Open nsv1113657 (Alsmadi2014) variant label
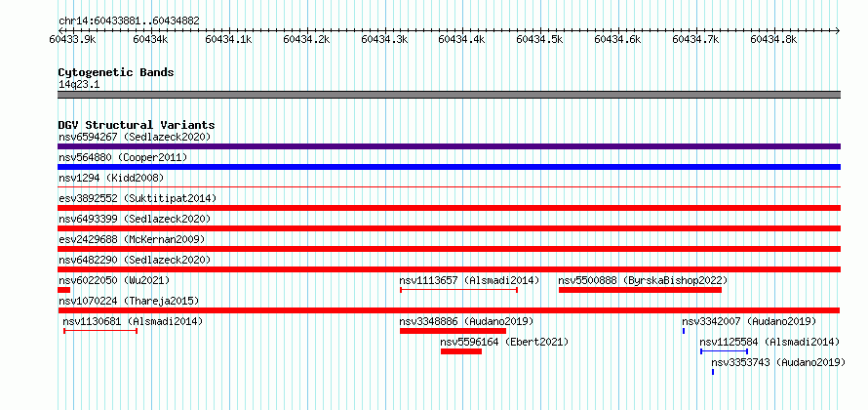The image size is (868, 410). click(469, 280)
